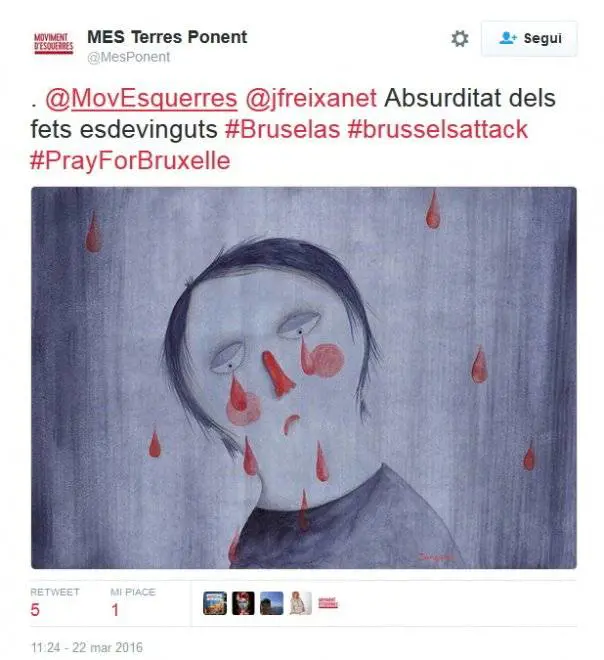Click the follow person icon inside Segui
Screen dimensions: 604x660
coord(508,38)
